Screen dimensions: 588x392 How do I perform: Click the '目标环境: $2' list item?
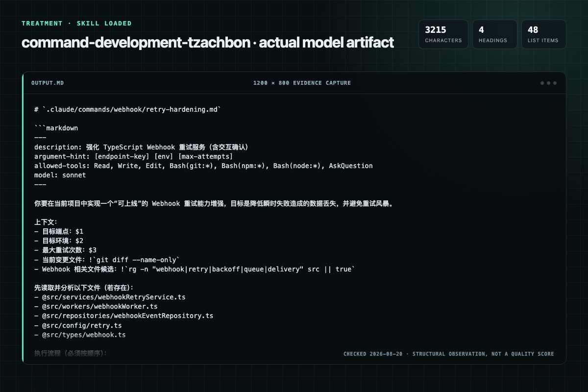[59, 241]
